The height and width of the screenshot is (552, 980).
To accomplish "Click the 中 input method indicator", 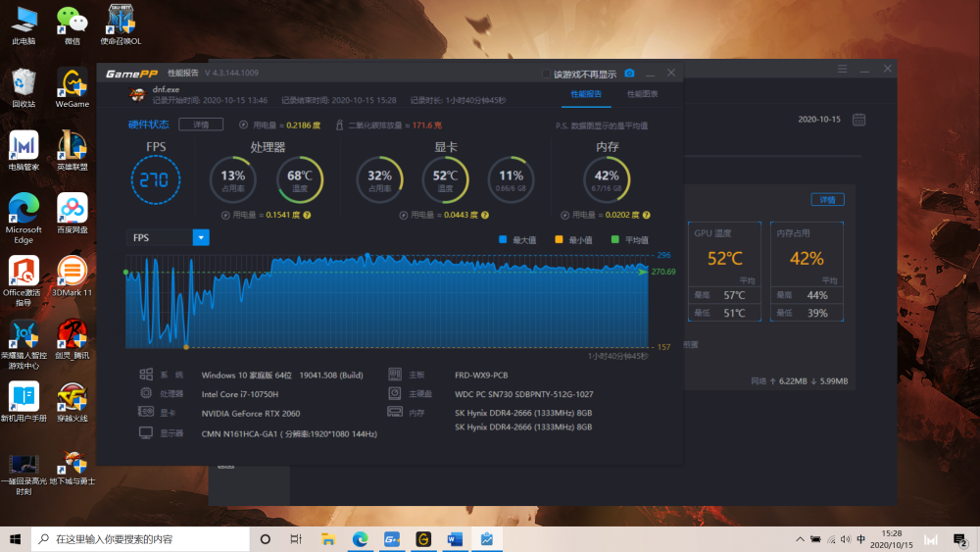I will click(861, 539).
